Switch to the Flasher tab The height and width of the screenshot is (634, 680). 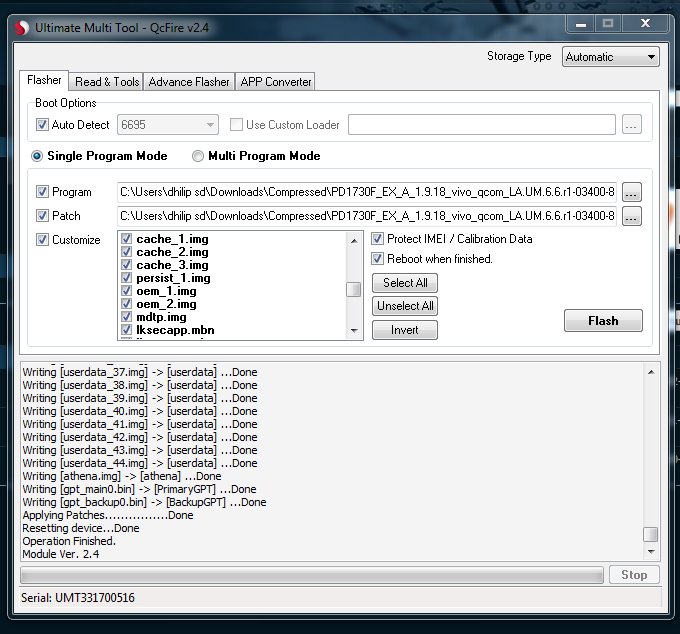[x=44, y=80]
